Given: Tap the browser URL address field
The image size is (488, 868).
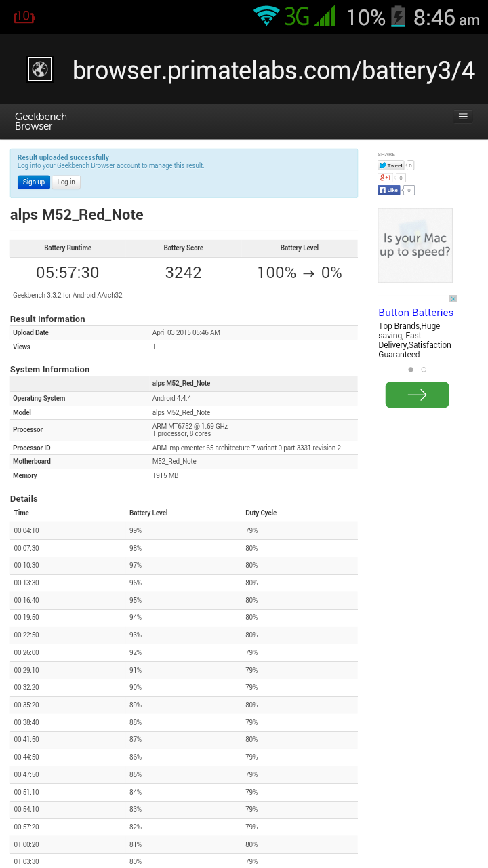Looking at the screenshot, I should point(273,70).
